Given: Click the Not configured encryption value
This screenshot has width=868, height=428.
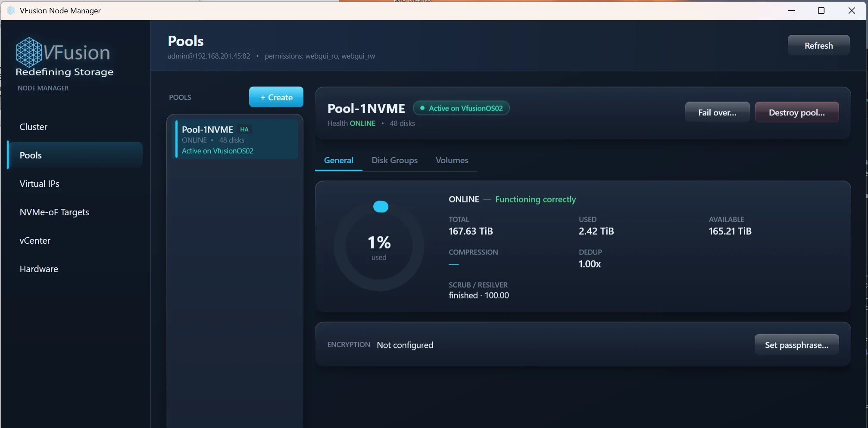Looking at the screenshot, I should (x=405, y=345).
